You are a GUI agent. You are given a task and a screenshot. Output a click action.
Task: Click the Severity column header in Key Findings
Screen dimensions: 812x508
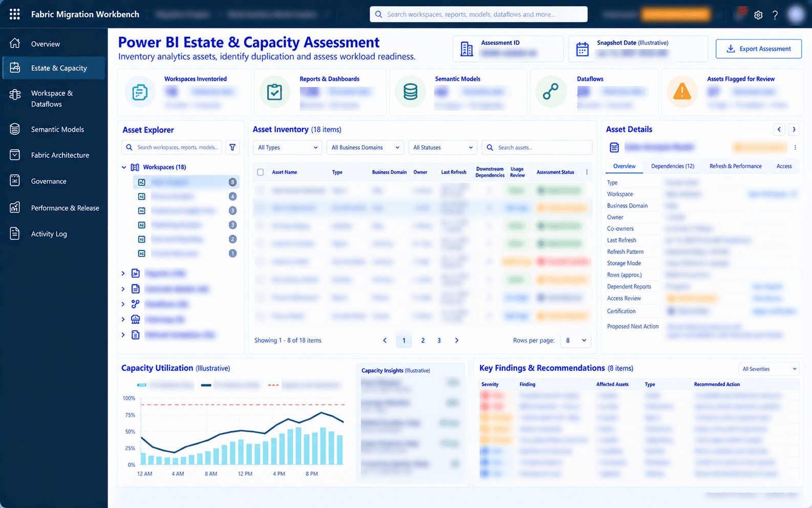490,385
